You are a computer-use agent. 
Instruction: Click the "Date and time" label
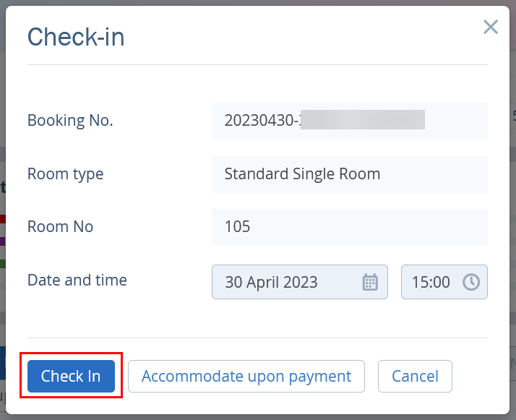point(77,280)
